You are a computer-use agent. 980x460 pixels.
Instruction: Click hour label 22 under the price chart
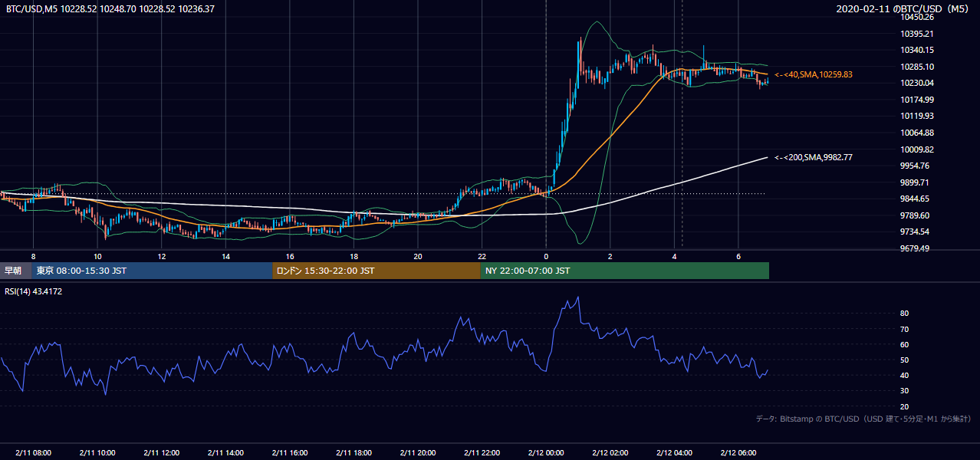coord(482,256)
